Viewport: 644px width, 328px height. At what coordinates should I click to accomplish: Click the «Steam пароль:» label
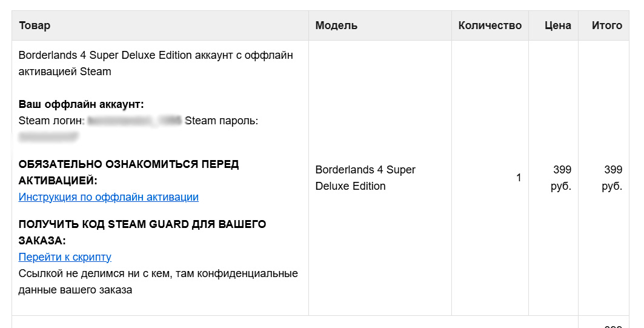tap(221, 121)
